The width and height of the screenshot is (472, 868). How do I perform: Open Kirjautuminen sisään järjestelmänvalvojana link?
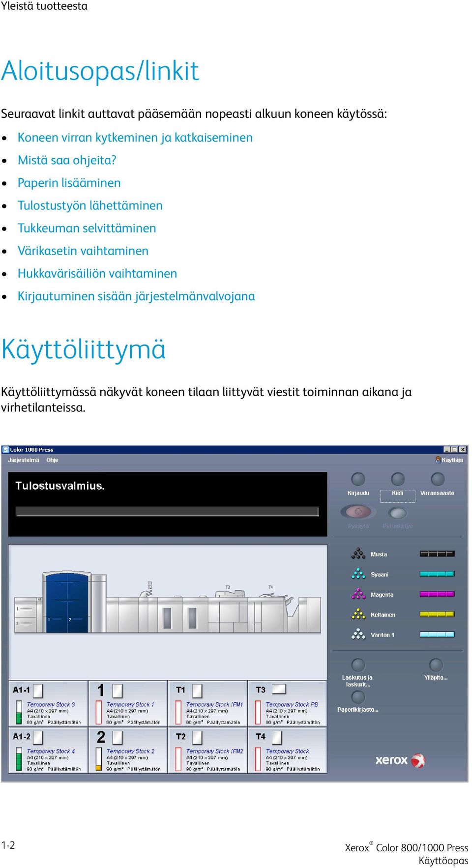tap(136, 296)
